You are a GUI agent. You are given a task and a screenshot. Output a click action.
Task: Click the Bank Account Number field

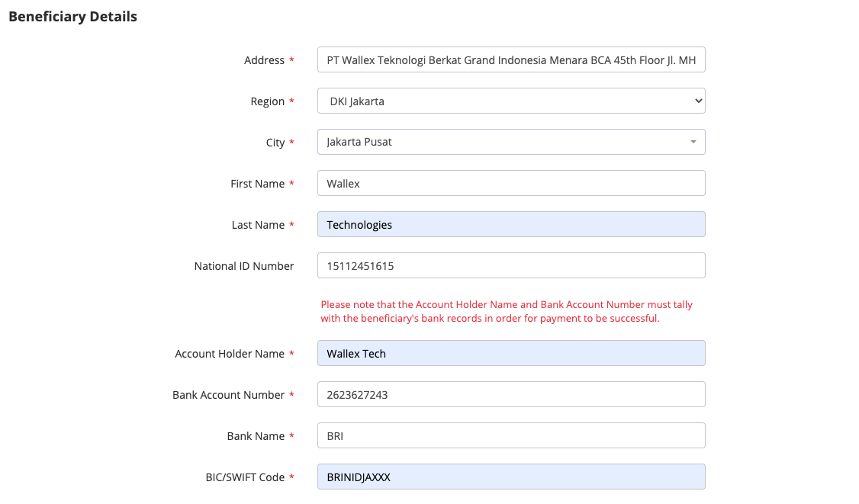coord(511,394)
